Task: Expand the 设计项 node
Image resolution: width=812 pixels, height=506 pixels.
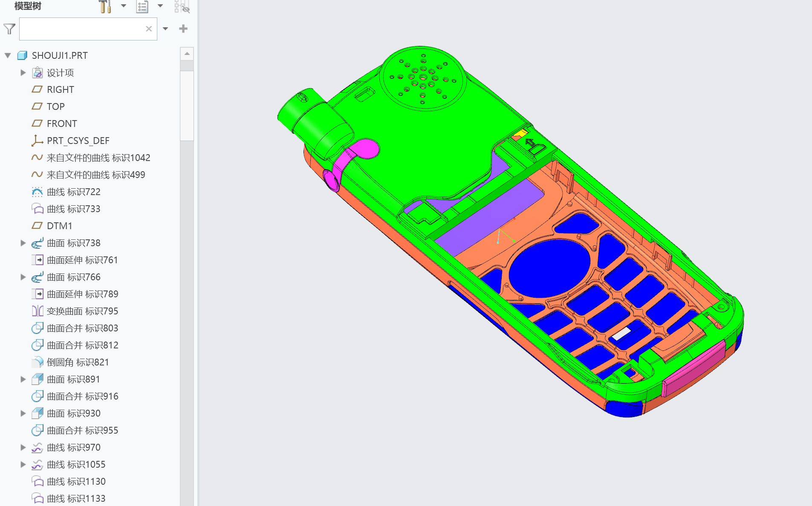Action: click(x=23, y=73)
